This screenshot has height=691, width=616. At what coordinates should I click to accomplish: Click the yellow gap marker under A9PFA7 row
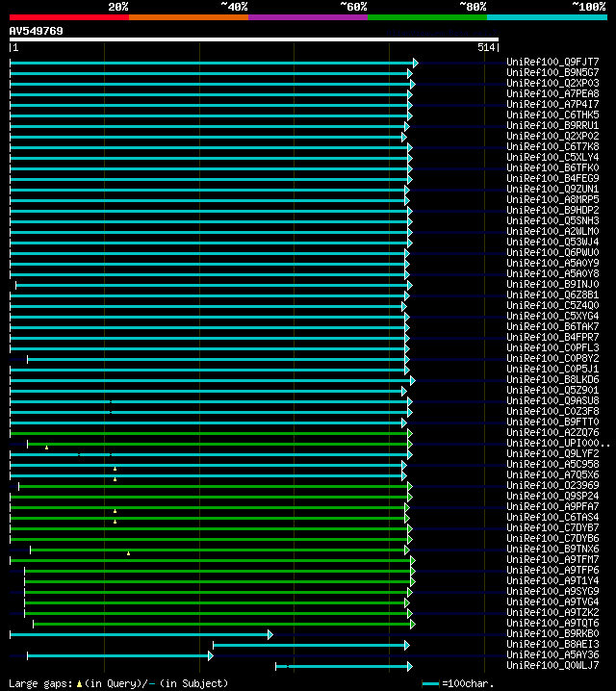pyautogui.click(x=115, y=511)
